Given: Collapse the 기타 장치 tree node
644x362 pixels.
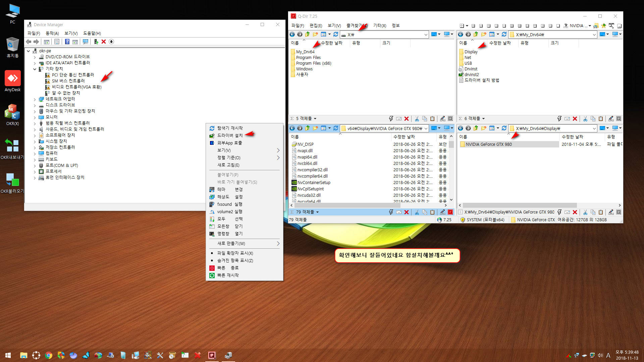Looking at the screenshot, I should (35, 69).
